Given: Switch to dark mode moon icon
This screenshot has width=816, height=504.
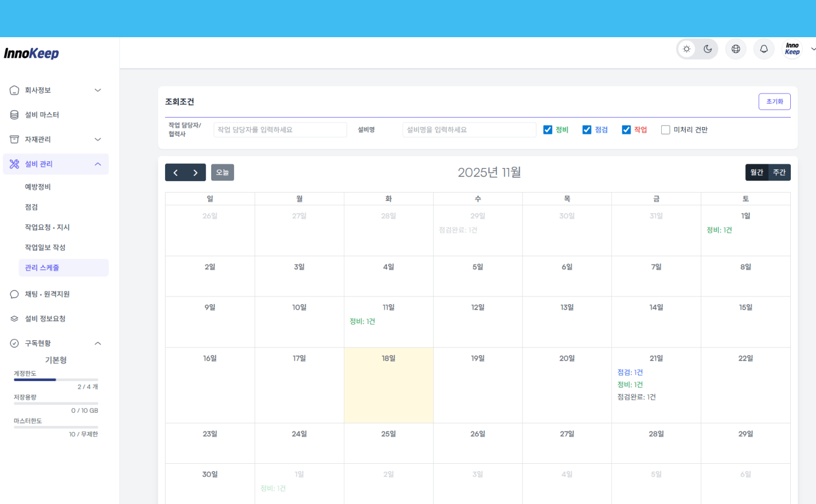Looking at the screenshot, I should (x=707, y=49).
